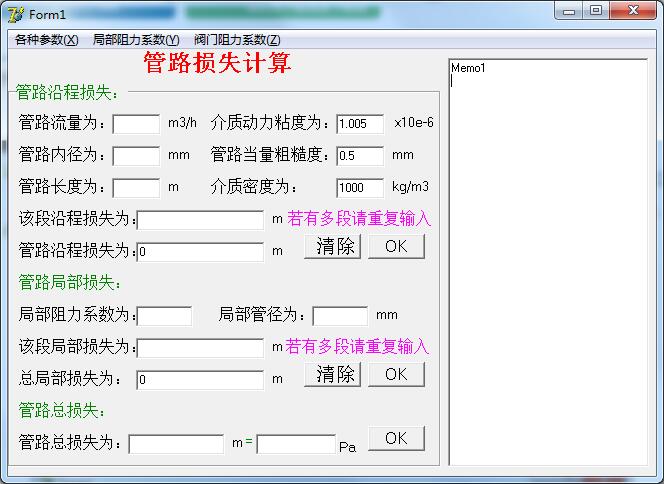Open the 阀门阻力系数(Z) menu
The image size is (664, 484).
237,40
